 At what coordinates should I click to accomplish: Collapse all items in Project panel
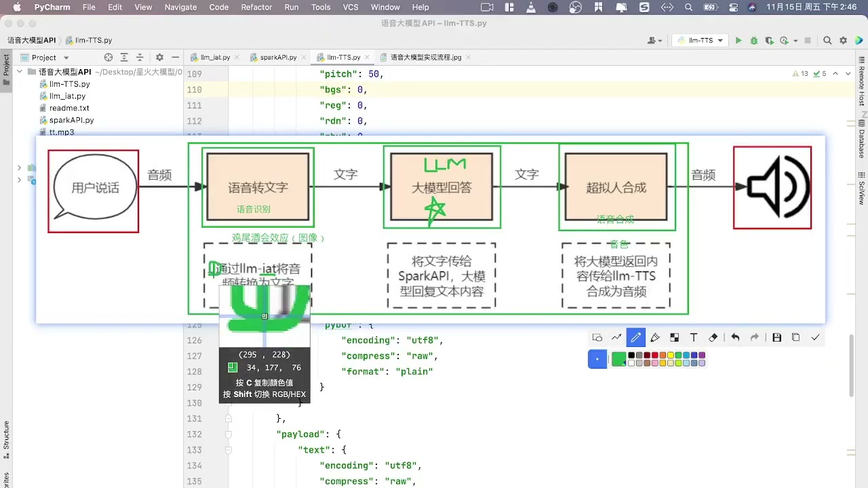tap(140, 58)
